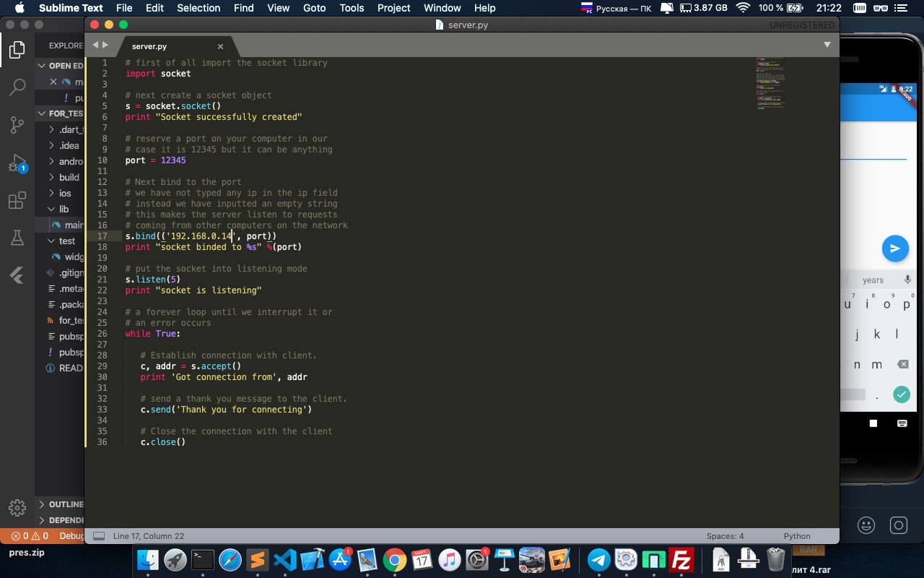
Task: Open Terminal from the Dock
Action: click(203, 560)
